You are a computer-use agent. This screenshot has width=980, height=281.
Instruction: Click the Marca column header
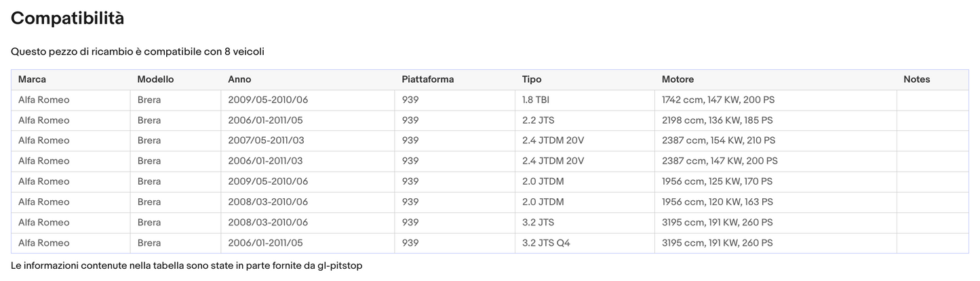click(32, 79)
